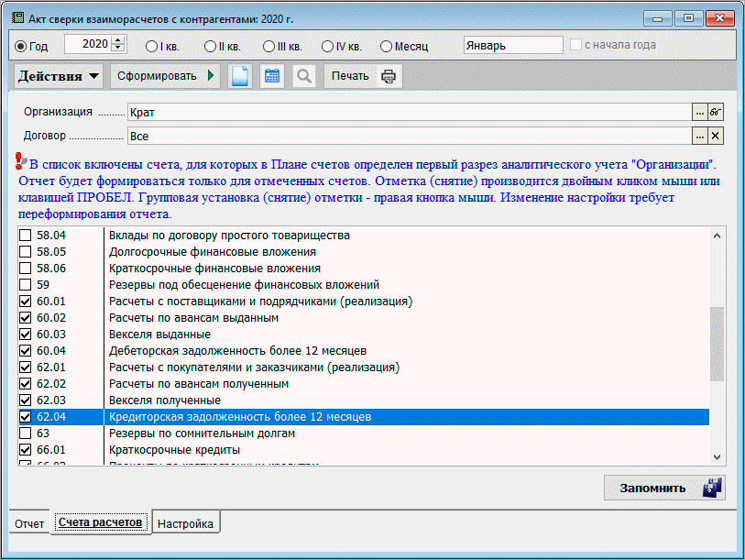The height and width of the screenshot is (560, 745).
Task: Uncheck account 60.03 checkbox
Action: coord(25,335)
